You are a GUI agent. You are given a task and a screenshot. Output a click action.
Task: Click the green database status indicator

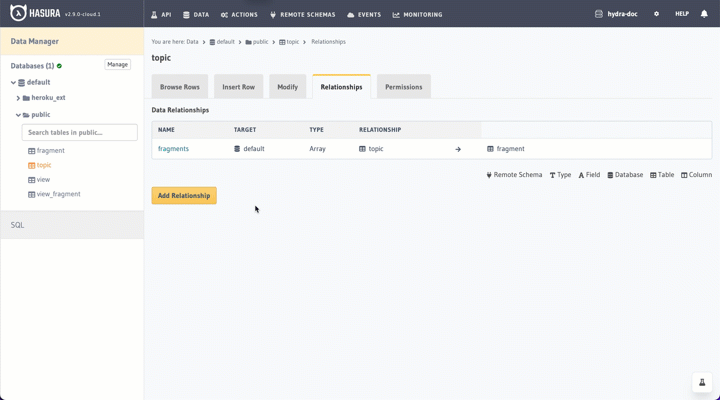pos(59,66)
